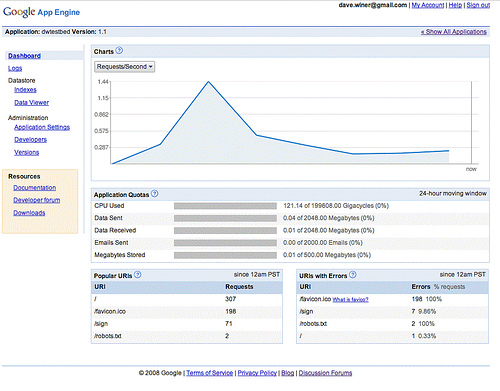Open Versions in the sidebar
Screen dimensions: 500x391
pyautogui.click(x=27, y=152)
